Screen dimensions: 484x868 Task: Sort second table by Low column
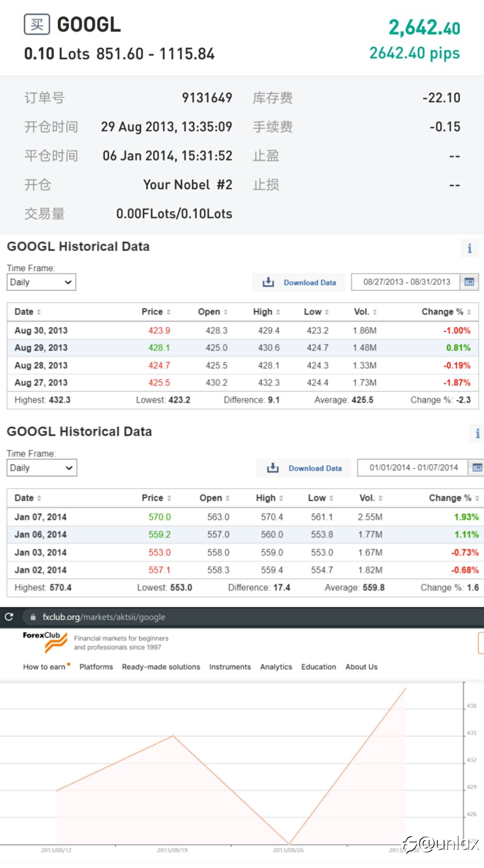[331, 498]
